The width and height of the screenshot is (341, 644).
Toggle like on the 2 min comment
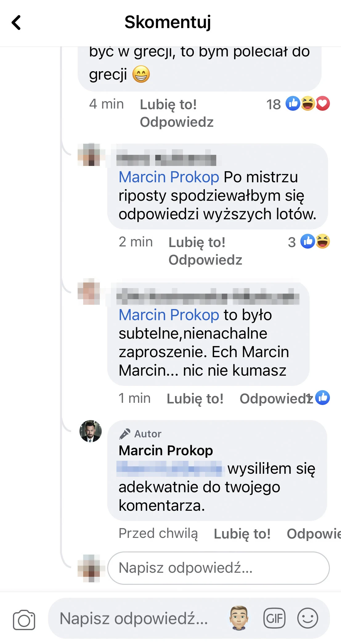197,242
